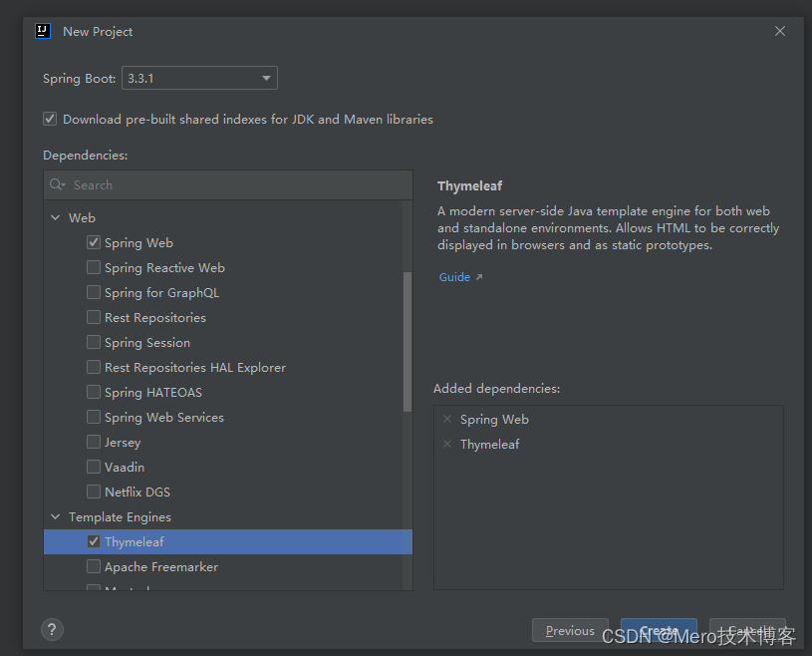The height and width of the screenshot is (656, 812).
Task: Click the dependency list scrollbar thumb
Action: point(407,342)
